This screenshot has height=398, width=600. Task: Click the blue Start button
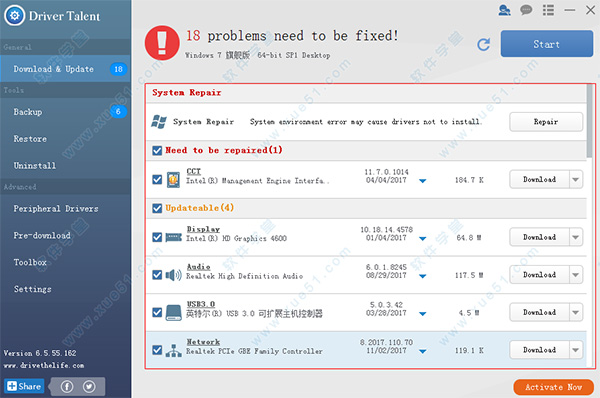547,44
